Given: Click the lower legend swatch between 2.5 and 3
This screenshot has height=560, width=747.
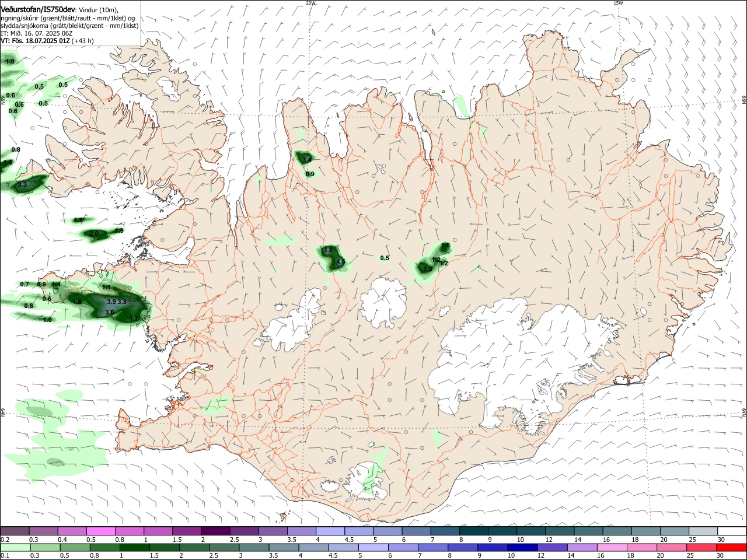Looking at the screenshot, I should coord(224,547).
